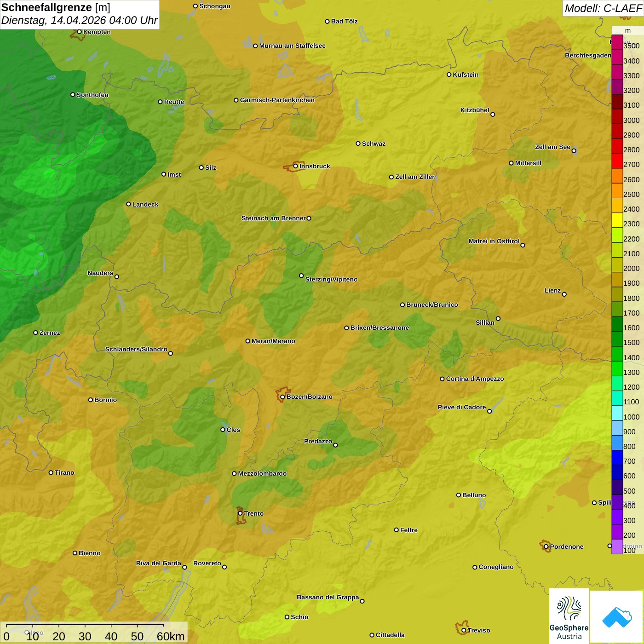Click the legend unit label m
Screen dimensions: 644x644
[628, 30]
